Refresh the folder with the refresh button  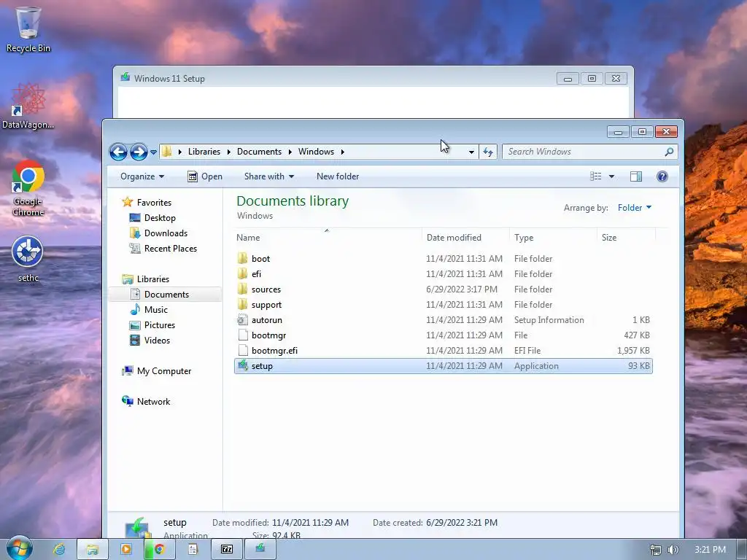488,152
